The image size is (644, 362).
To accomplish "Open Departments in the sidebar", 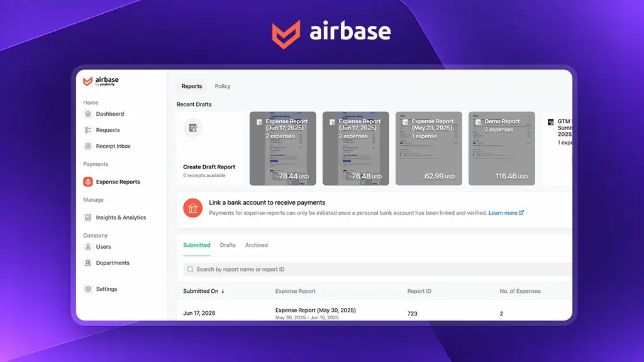I will pyautogui.click(x=113, y=263).
